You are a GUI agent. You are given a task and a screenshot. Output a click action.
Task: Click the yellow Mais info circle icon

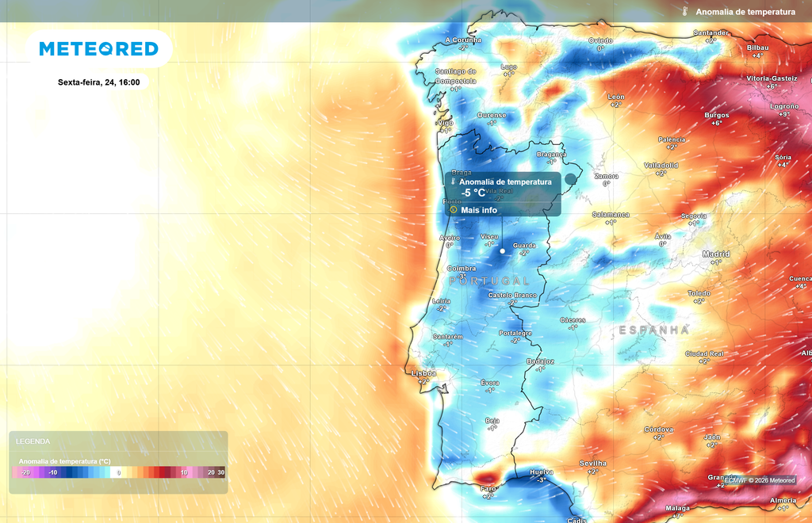tap(454, 209)
